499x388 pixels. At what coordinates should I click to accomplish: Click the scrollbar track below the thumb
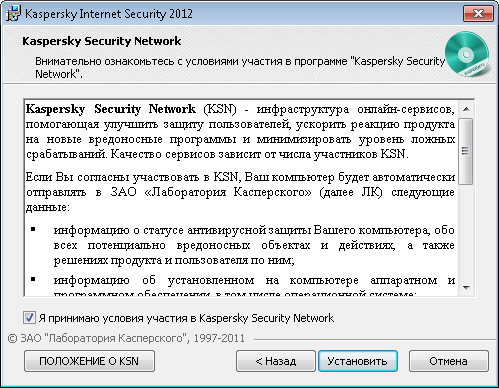pos(466,232)
